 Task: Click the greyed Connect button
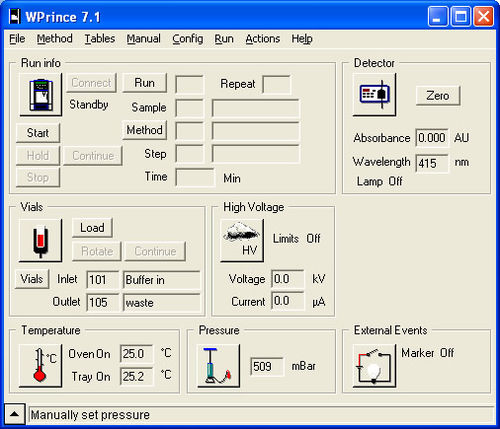91,83
